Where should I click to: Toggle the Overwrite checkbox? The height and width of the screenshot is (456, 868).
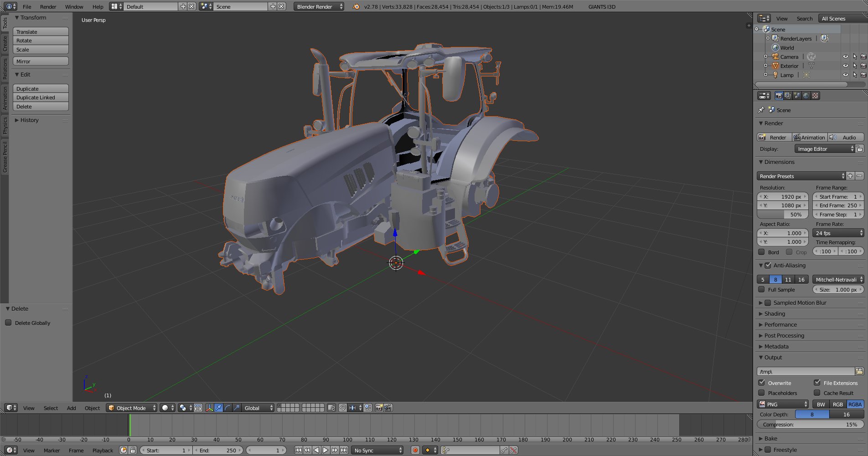click(x=761, y=383)
